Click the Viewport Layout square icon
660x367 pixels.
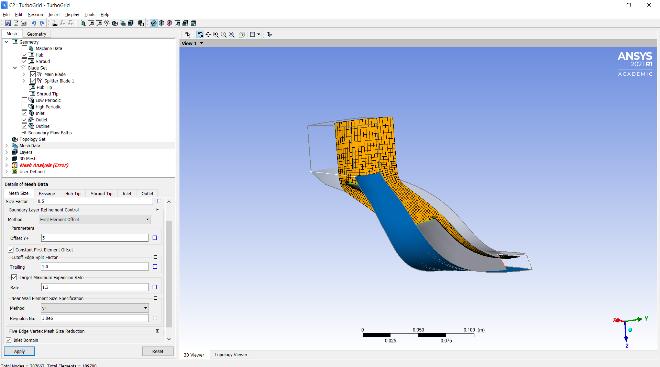point(252,35)
